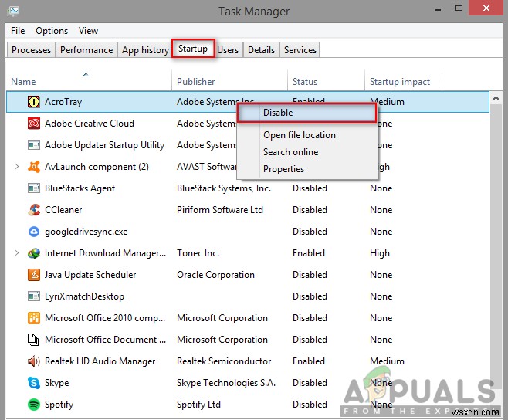Click the Skype Technologies S.A. publisher cell
The image size is (508, 420).
[226, 383]
